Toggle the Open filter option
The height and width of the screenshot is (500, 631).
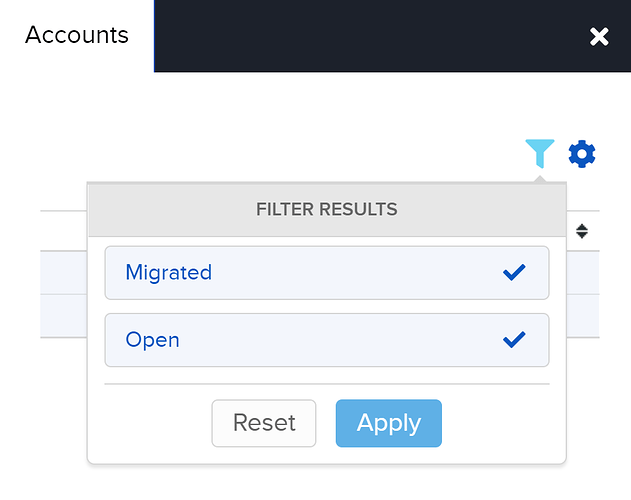coord(327,340)
